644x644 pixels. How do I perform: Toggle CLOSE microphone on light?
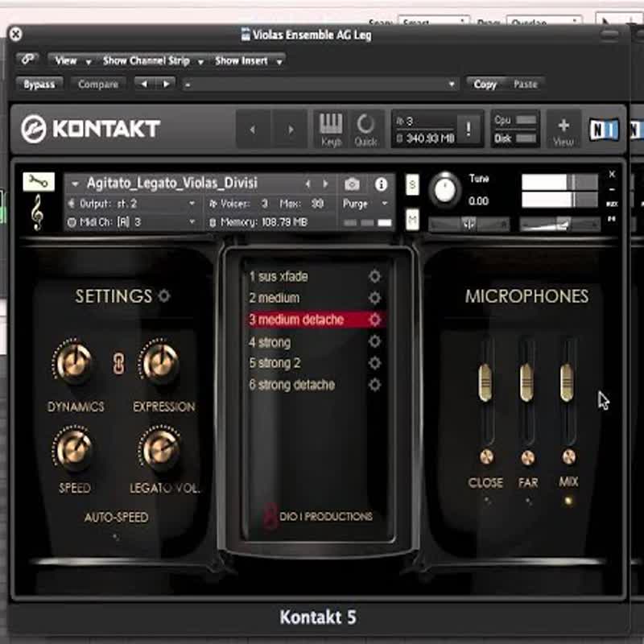(x=487, y=500)
